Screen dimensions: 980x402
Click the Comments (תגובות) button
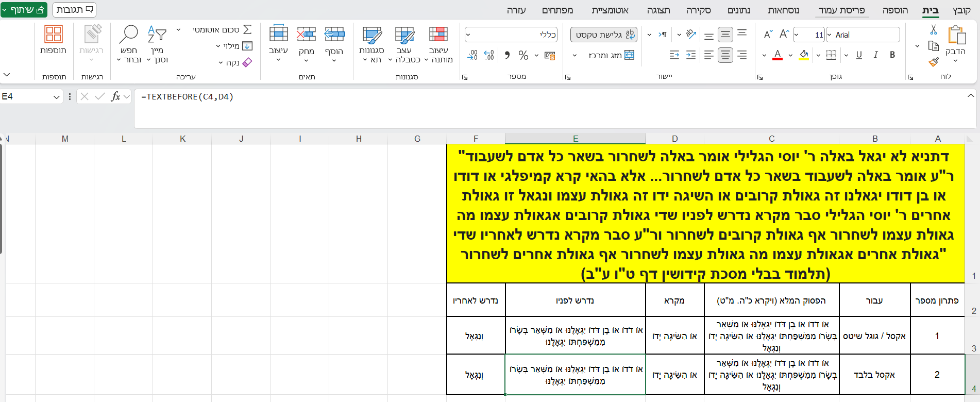pyautogui.click(x=74, y=10)
